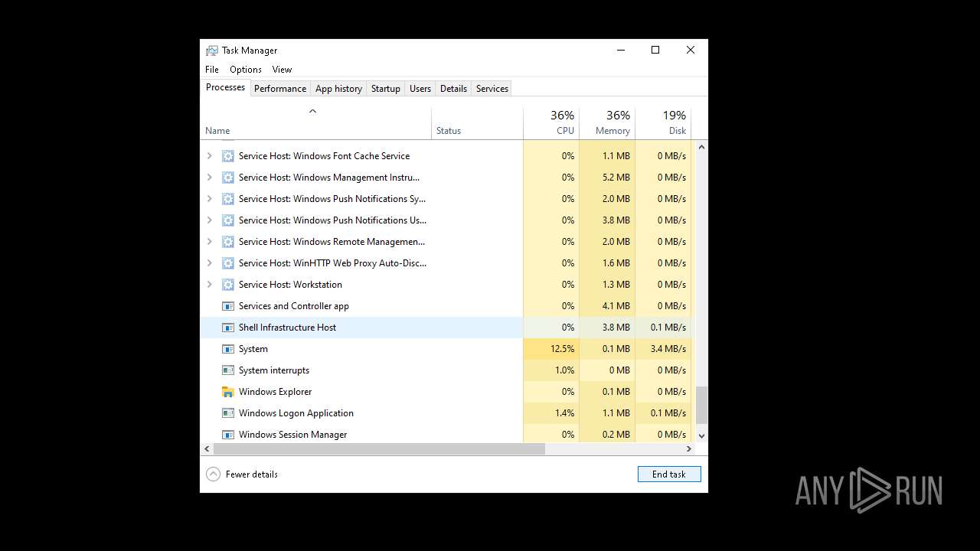Screen dimensions: 980x551
Task: Click the Windows Session Manager icon
Action: [x=227, y=435]
